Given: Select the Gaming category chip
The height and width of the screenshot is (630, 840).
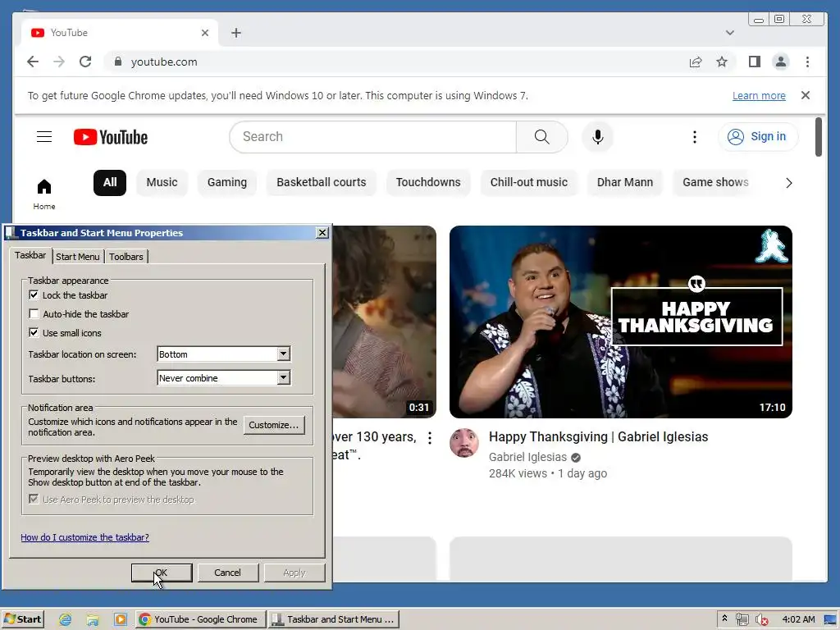Looking at the screenshot, I should 227,183.
